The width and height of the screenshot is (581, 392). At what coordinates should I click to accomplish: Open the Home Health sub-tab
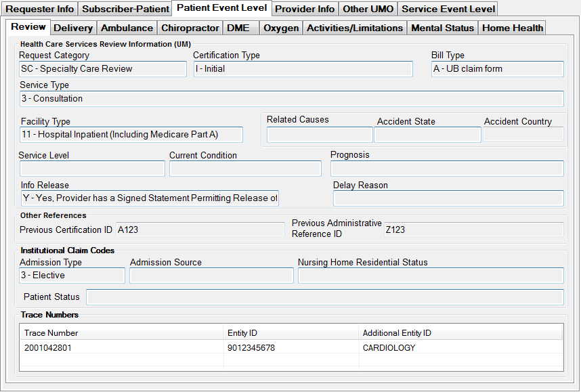coord(512,28)
